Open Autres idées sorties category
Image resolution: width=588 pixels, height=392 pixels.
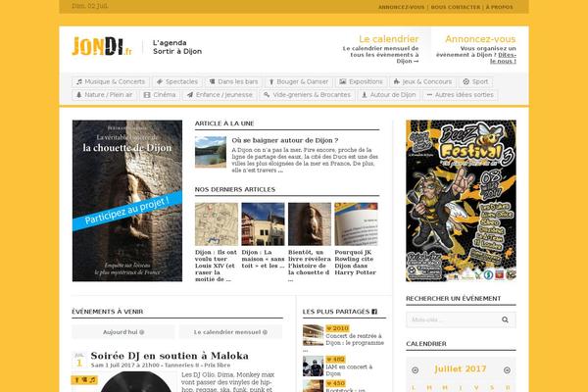pyautogui.click(x=461, y=95)
